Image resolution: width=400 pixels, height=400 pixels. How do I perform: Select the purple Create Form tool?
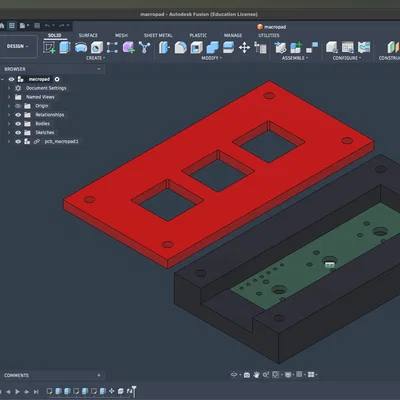pos(128,47)
